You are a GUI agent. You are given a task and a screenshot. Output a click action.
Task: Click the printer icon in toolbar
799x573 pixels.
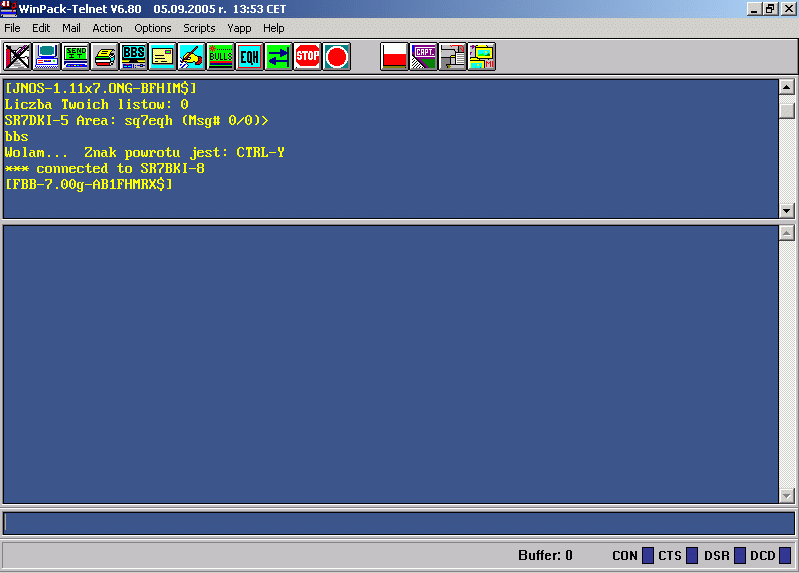[x=104, y=56]
